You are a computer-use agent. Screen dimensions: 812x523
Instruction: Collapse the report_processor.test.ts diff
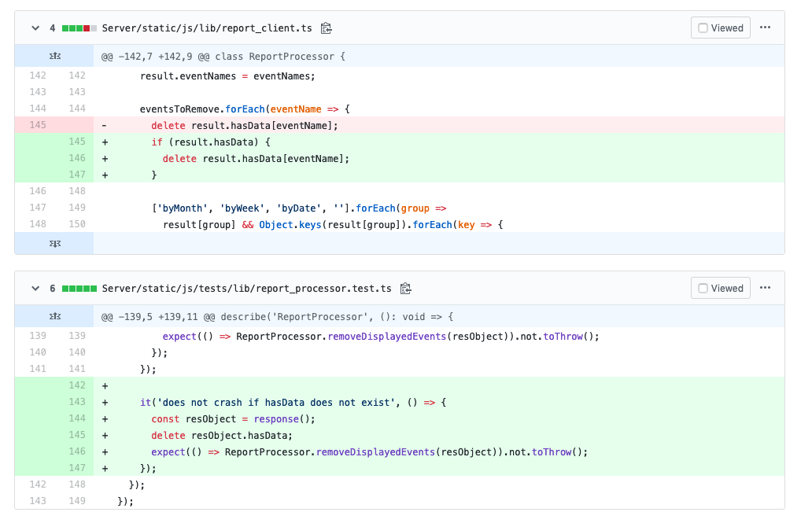point(35,289)
